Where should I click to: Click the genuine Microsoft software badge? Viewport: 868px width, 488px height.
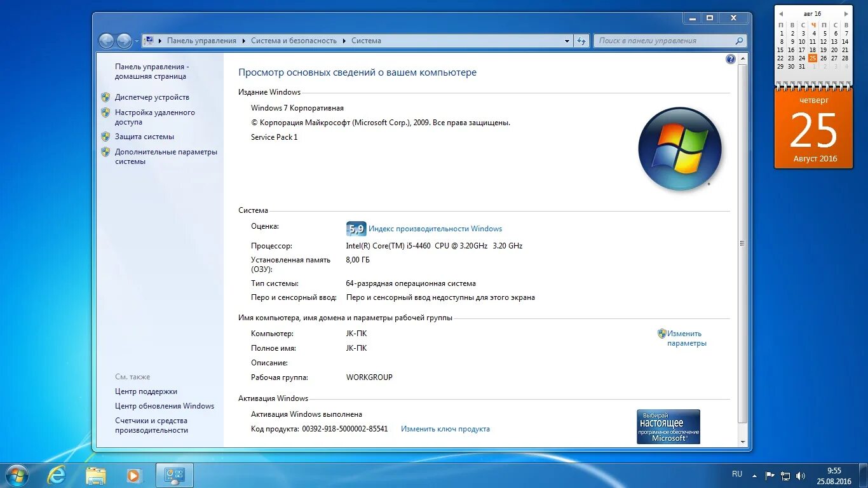pyautogui.click(x=668, y=426)
